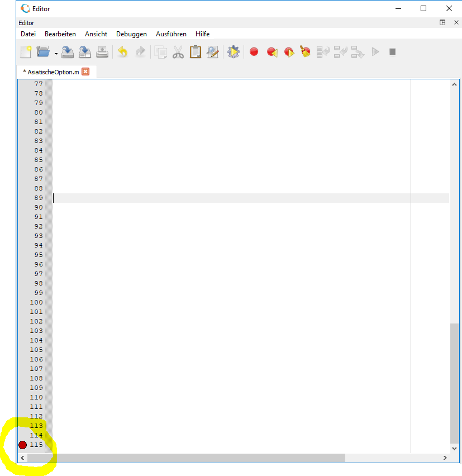Save the current file
Image resolution: width=462 pixels, height=476 pixels.
click(x=68, y=52)
